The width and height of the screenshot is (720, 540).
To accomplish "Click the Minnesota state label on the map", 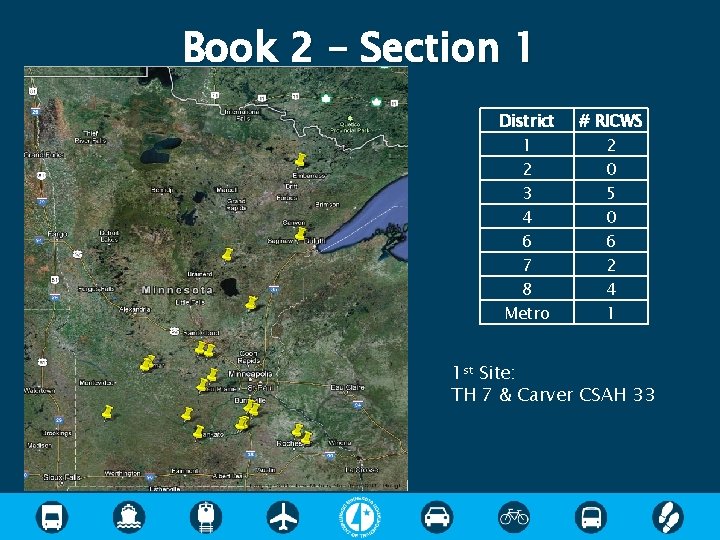I will [177, 290].
